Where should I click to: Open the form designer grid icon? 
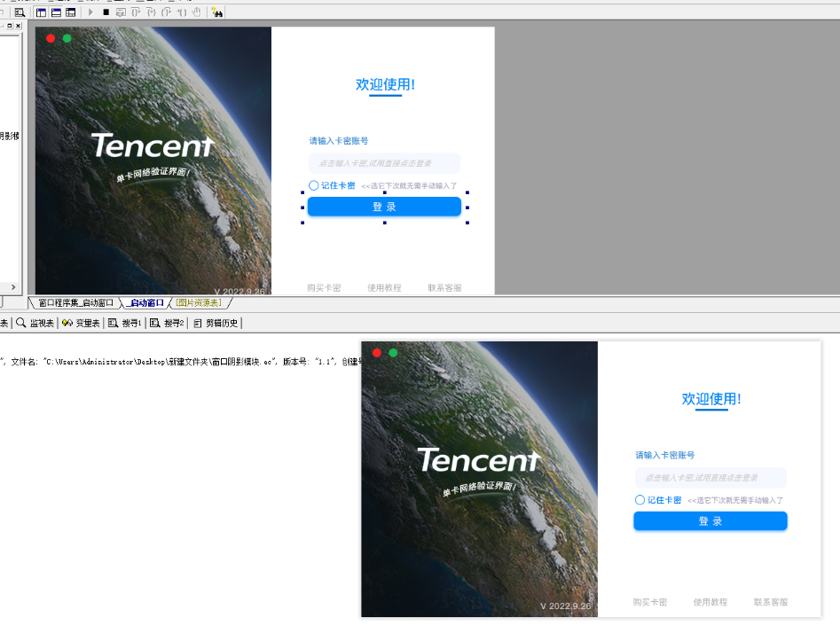pyautogui.click(x=20, y=12)
